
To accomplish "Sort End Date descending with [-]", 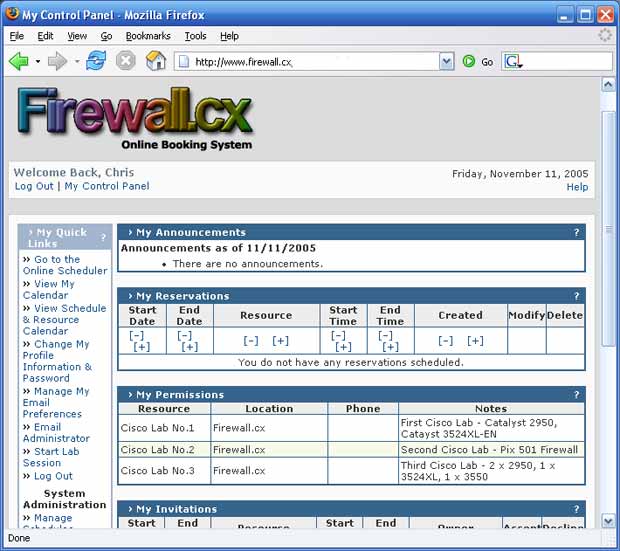I will [184, 335].
